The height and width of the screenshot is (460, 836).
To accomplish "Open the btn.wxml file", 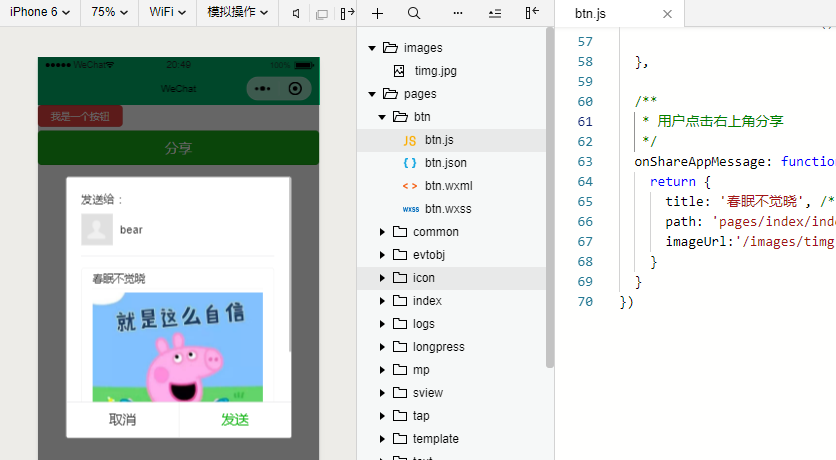I will (448, 185).
